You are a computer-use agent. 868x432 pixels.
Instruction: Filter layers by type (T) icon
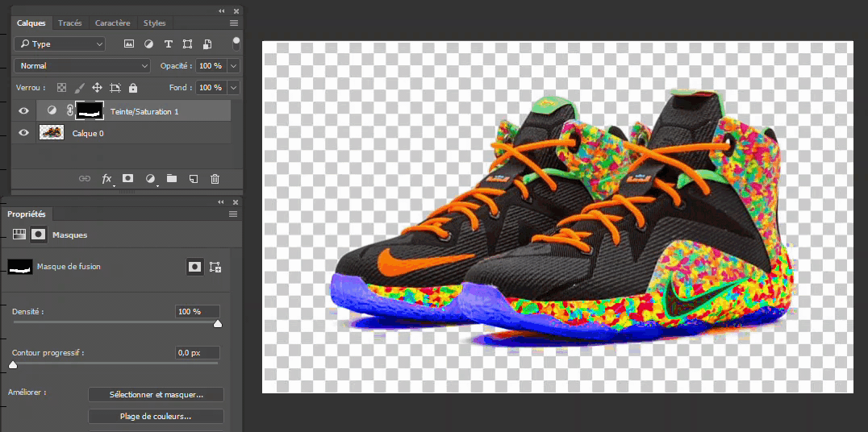[168, 44]
